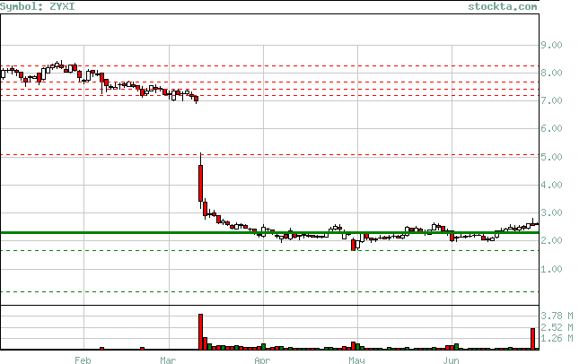
Task: Click the Mar month label
Action: [168, 360]
